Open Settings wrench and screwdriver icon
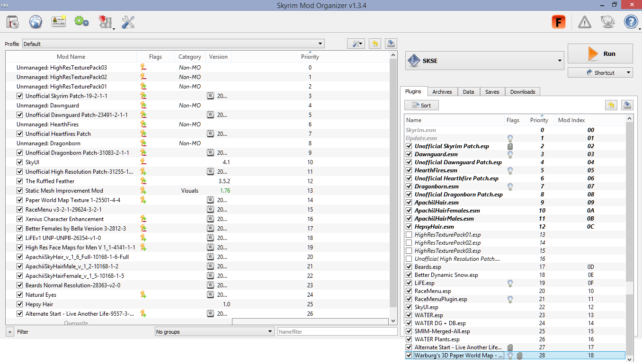 click(x=128, y=22)
